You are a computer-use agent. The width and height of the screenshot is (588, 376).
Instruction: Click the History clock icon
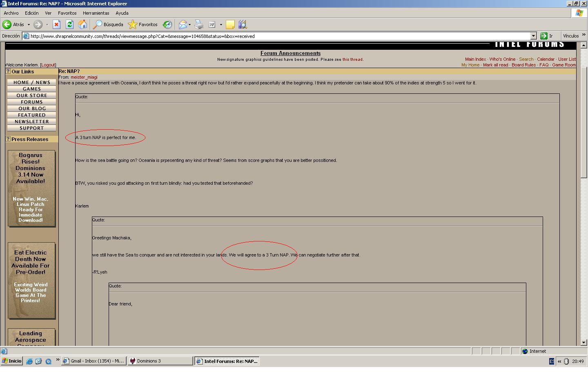167,24
